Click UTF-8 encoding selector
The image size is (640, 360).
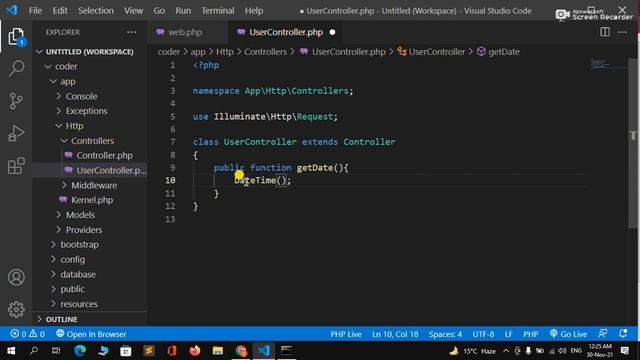[483, 334]
